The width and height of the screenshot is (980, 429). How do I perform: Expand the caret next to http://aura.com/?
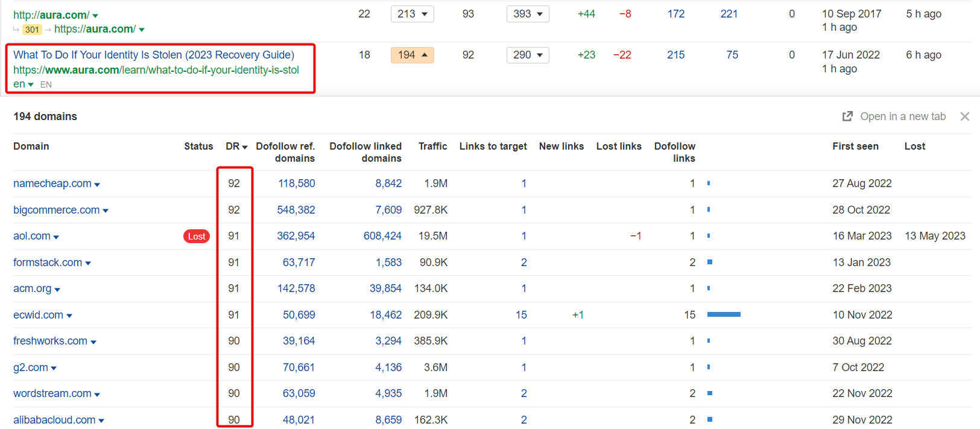pos(95,16)
